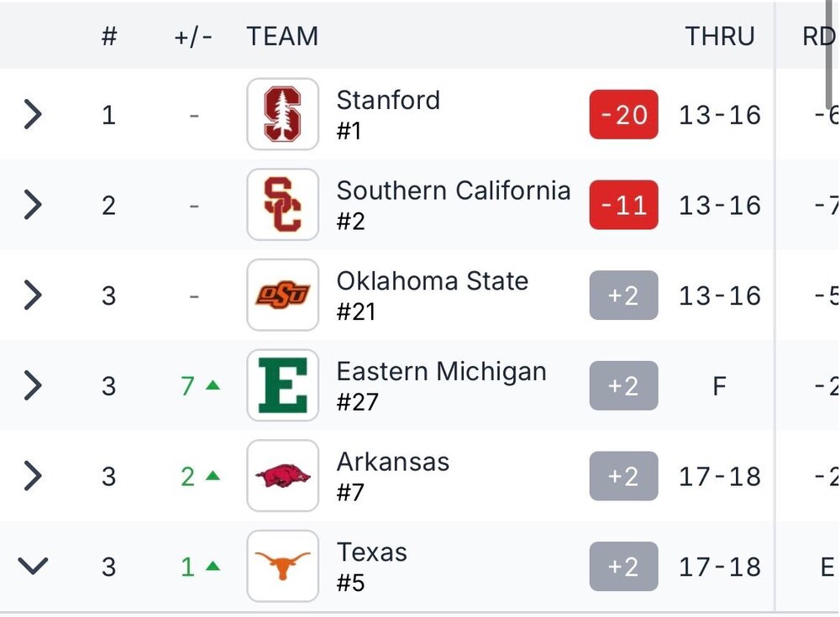Click Stanford's red -20 score badge
The image size is (840, 617).
click(623, 115)
